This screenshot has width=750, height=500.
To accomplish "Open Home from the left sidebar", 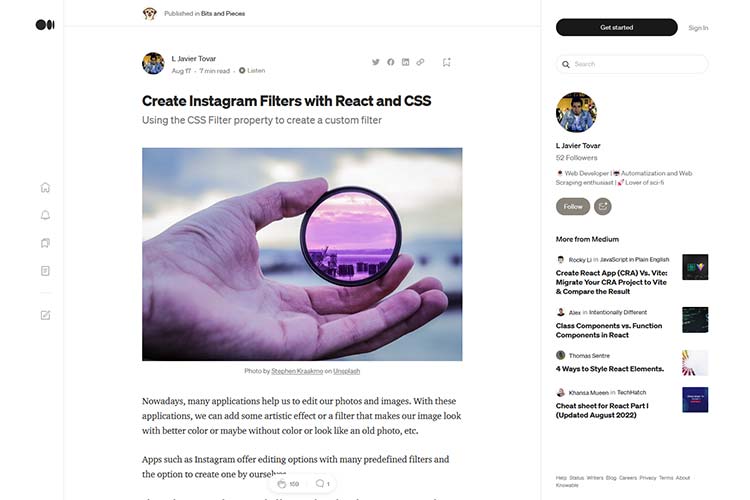I will point(45,187).
